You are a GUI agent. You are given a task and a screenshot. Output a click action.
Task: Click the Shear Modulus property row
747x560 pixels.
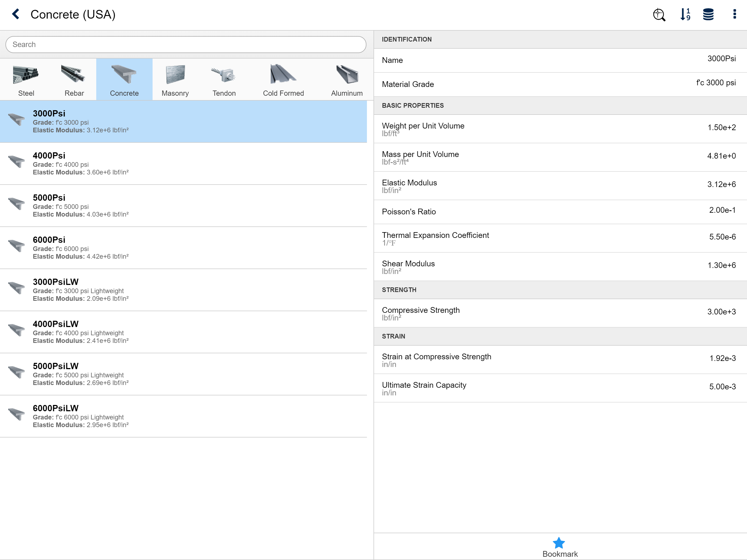point(560,267)
